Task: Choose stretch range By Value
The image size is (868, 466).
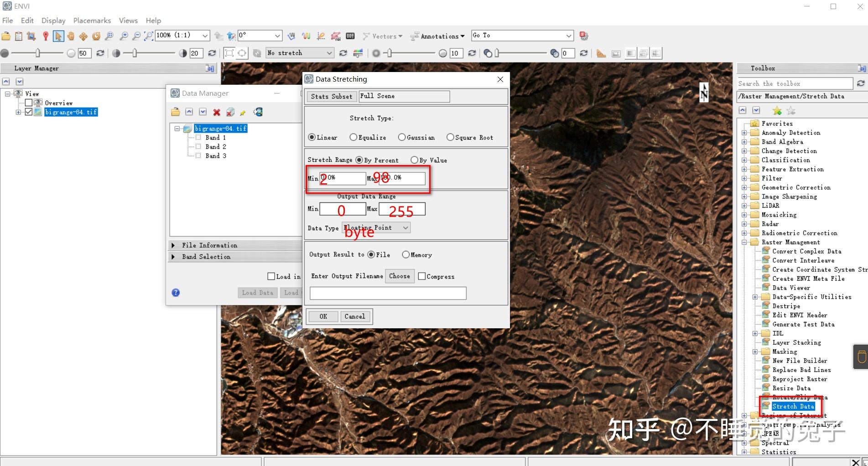Action: point(414,160)
